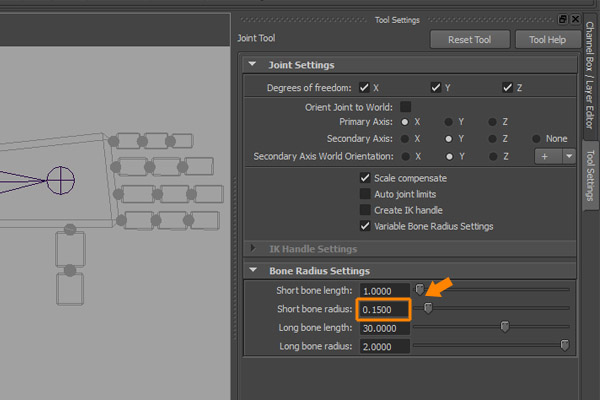Toggle Degrees of freedom Y checkbox
Screen dimensions: 600x400
click(436, 88)
